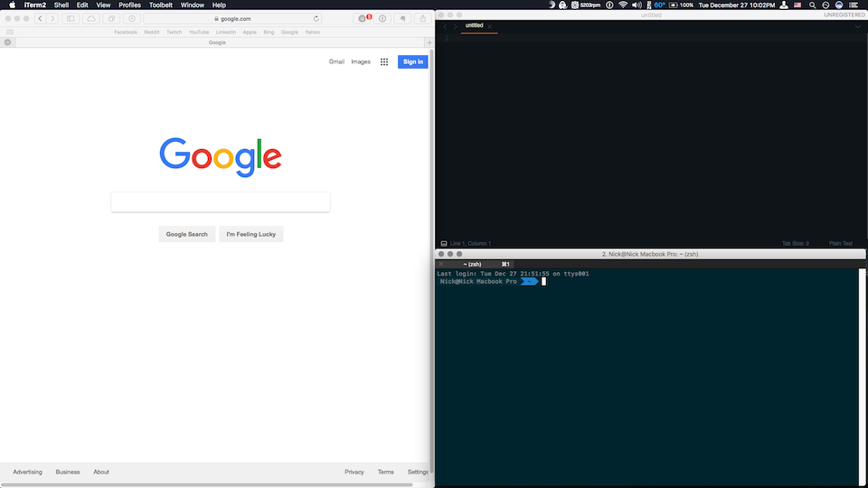The image size is (868, 488).
Task: Open the Images link
Action: 361,62
